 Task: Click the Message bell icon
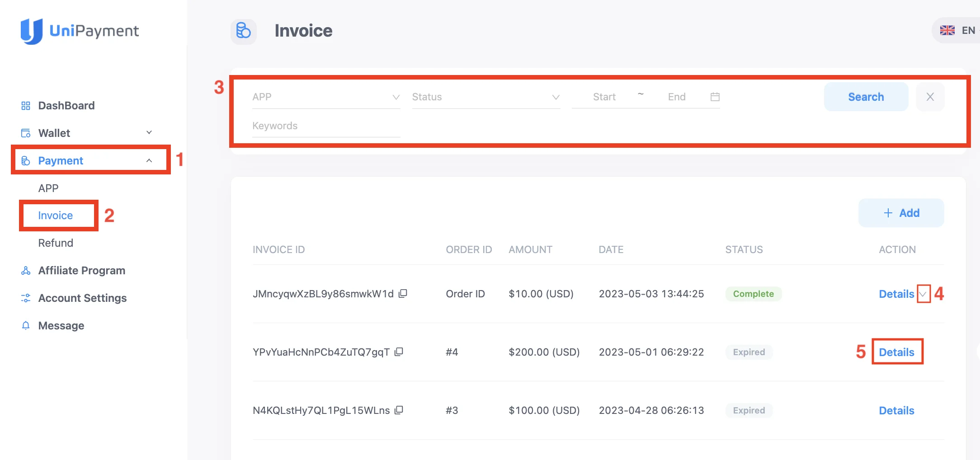pyautogui.click(x=26, y=325)
